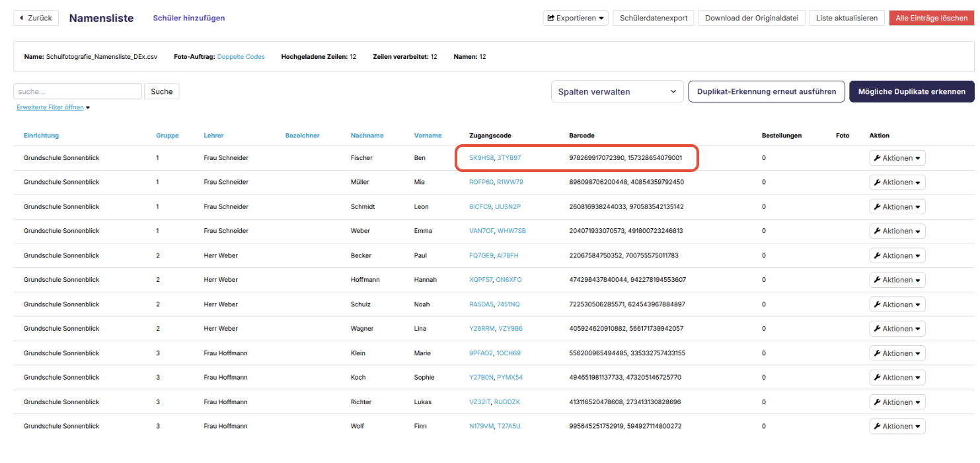Image resolution: width=980 pixels, height=463 pixels.
Task: Run Duplikat-Erkennung erneut ausführen
Action: [767, 91]
